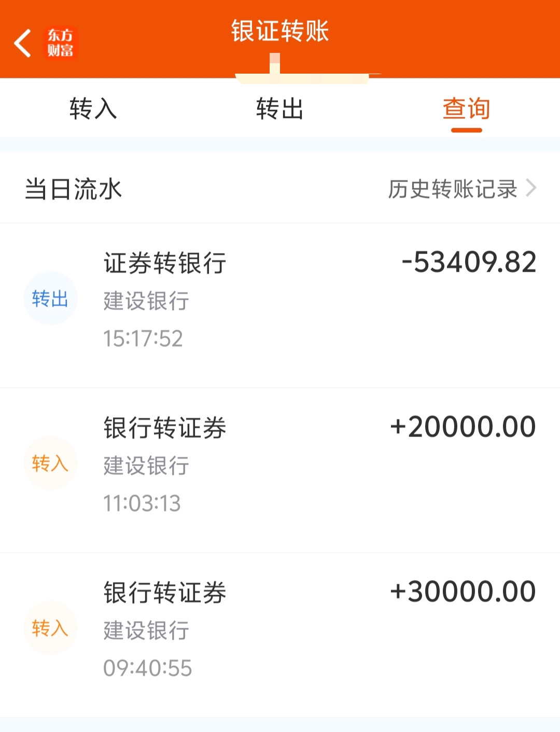560x732 pixels.
Task: Tap the back arrow in header
Action: point(22,43)
